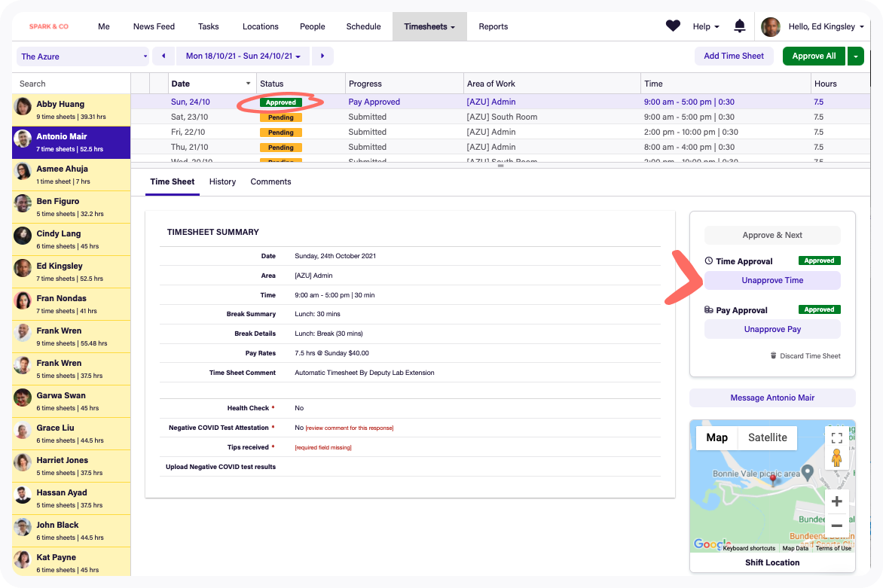Go to next week arrow

pyautogui.click(x=322, y=56)
